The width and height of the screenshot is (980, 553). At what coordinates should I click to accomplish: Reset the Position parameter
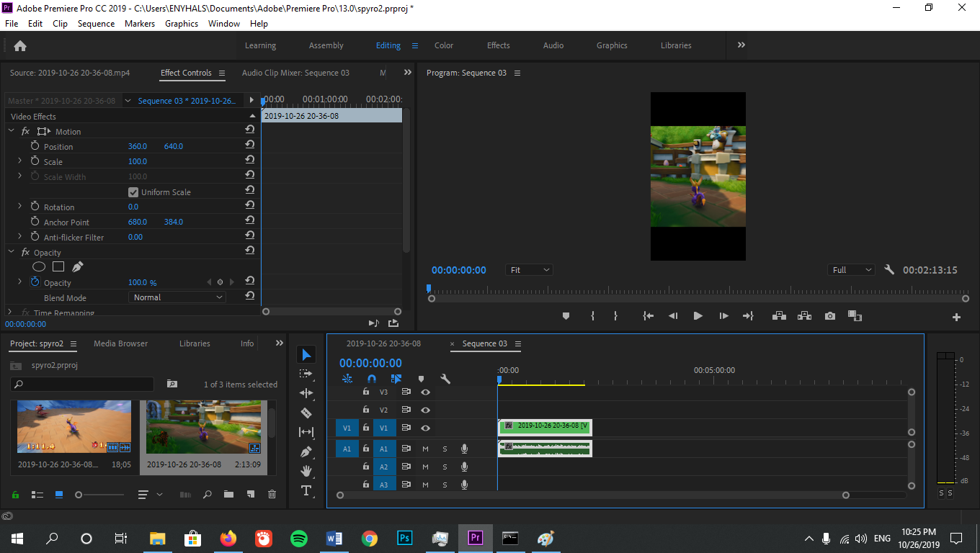pos(249,145)
